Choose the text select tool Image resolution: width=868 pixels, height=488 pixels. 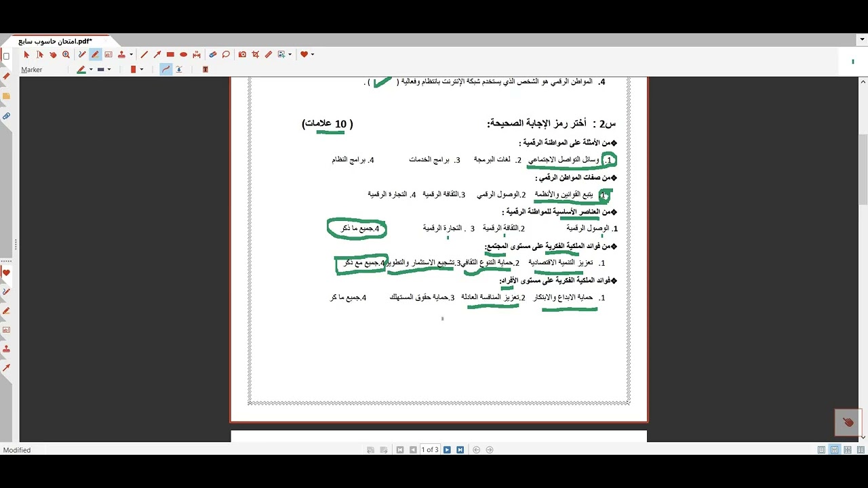coord(40,55)
